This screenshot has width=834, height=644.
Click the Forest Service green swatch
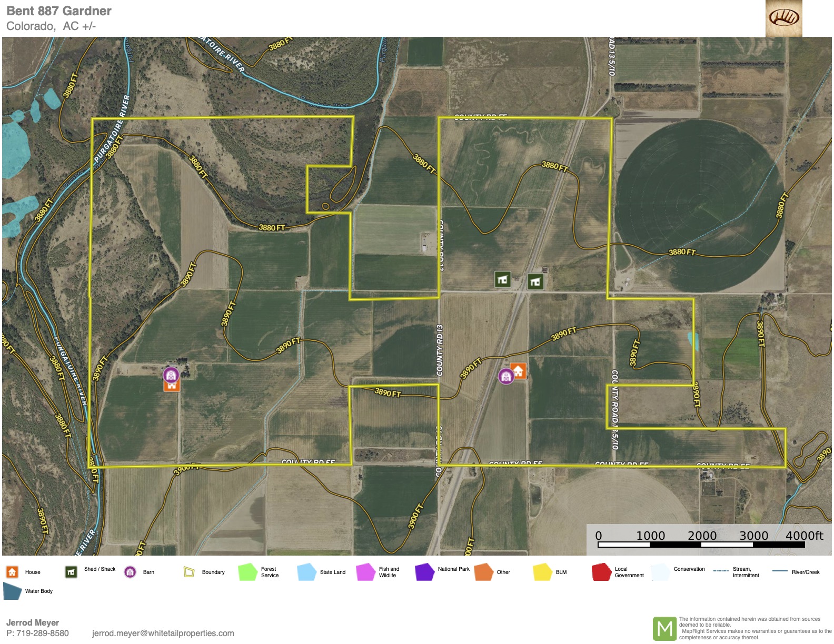tap(247, 572)
